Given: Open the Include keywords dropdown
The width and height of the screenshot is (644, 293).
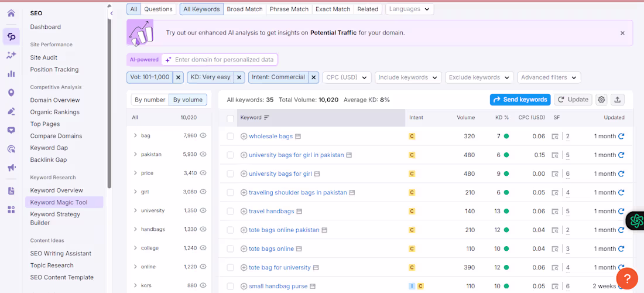Looking at the screenshot, I should click(x=408, y=77).
